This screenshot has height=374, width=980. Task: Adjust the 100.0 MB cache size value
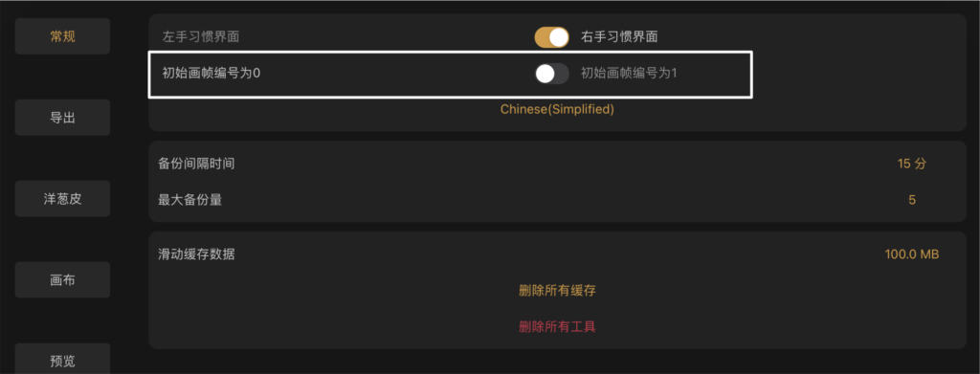[x=912, y=254]
